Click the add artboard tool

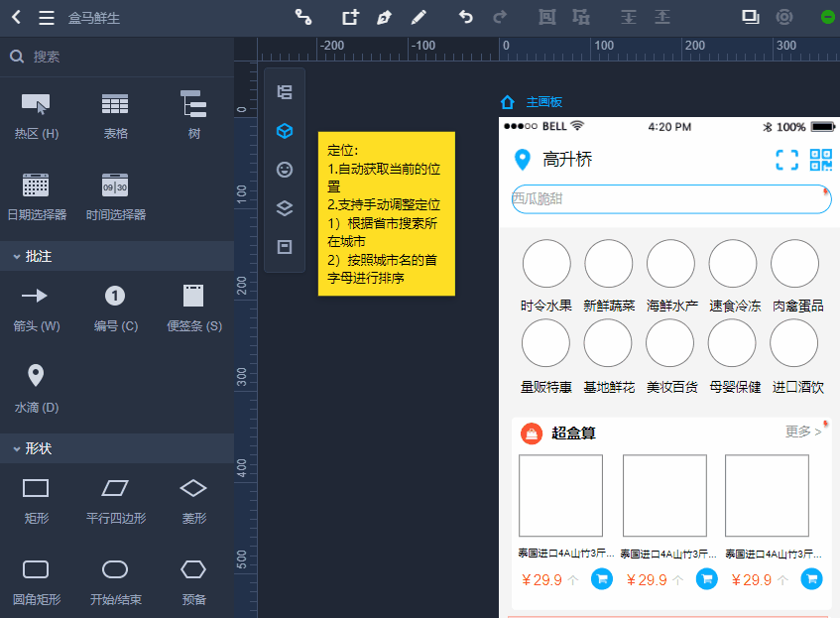350,17
